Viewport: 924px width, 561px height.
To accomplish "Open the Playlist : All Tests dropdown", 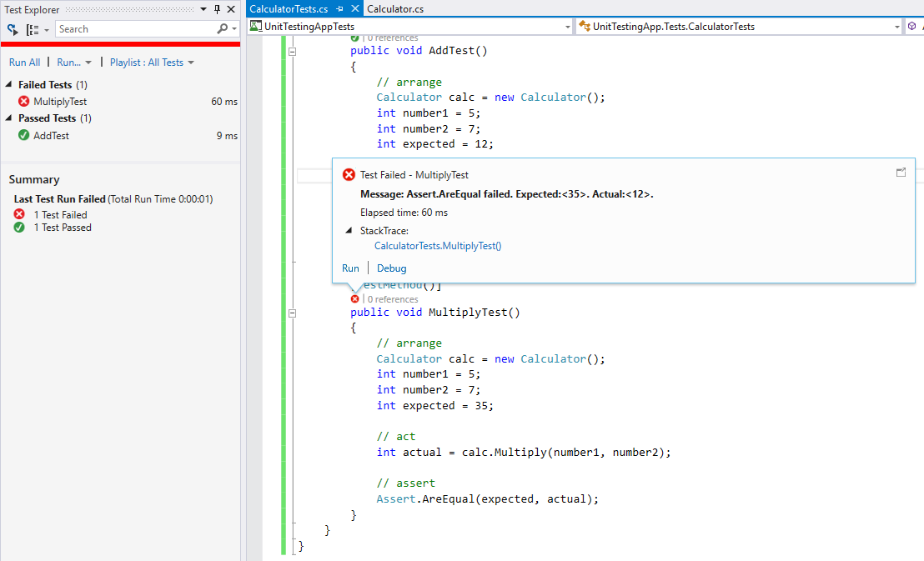I will [151, 63].
